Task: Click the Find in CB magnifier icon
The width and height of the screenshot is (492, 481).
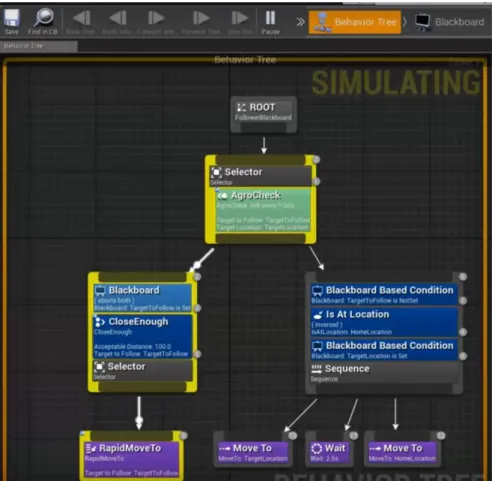Action: (x=43, y=21)
